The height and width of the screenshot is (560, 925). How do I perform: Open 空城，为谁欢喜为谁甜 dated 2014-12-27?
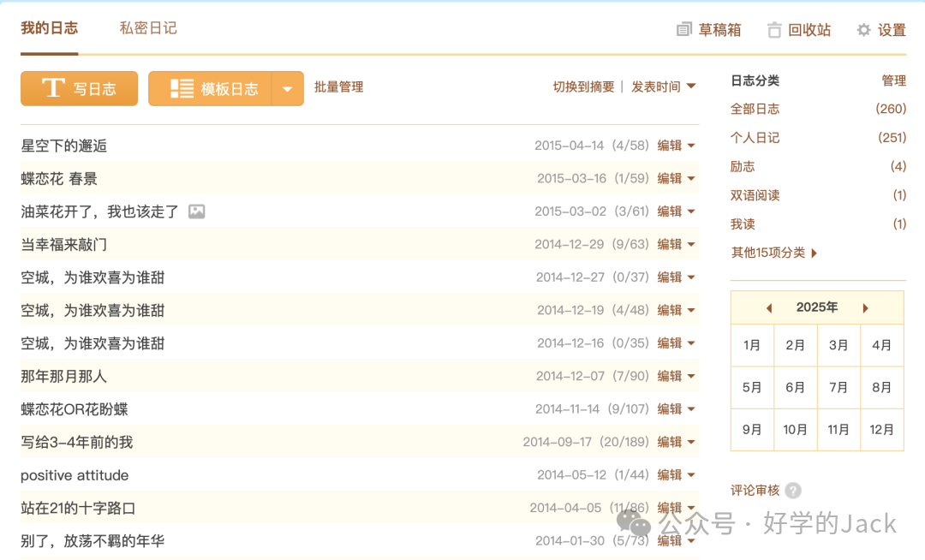click(92, 277)
